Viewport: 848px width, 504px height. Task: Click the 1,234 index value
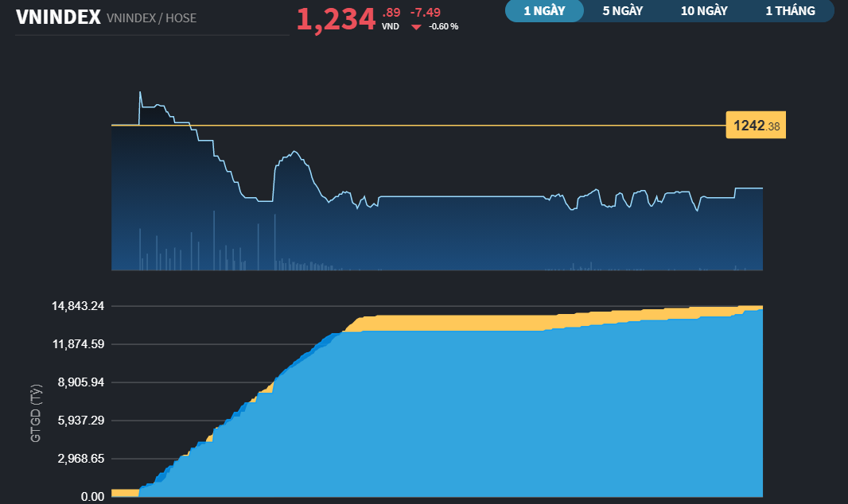[x=336, y=19]
